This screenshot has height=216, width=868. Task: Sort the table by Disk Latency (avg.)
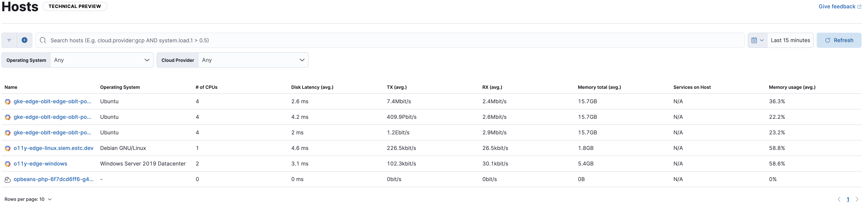pos(312,87)
